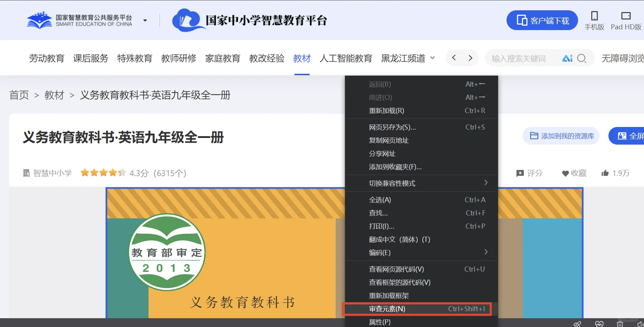Screen dimensions: 644x327
Task: Choose 全选(A) menu item
Action: (422, 200)
